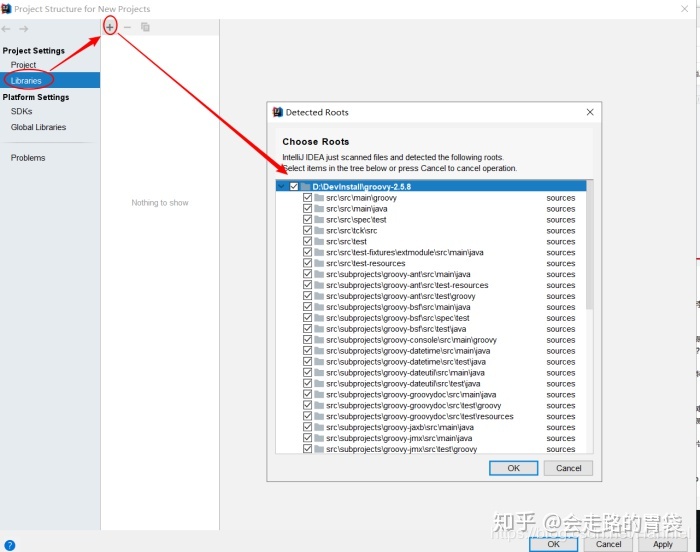
Task: Click the folder icon of src\src\tck\src
Action: [319, 230]
